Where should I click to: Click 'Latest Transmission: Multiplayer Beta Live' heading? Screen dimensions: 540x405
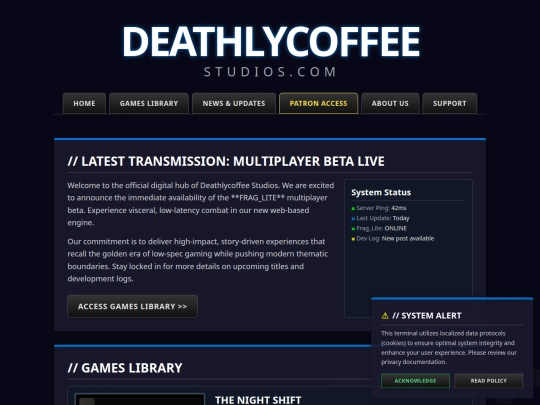pos(226,161)
